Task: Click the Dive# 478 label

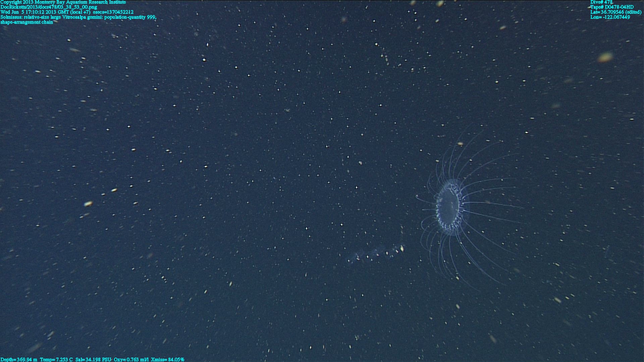Action: click(601, 2)
